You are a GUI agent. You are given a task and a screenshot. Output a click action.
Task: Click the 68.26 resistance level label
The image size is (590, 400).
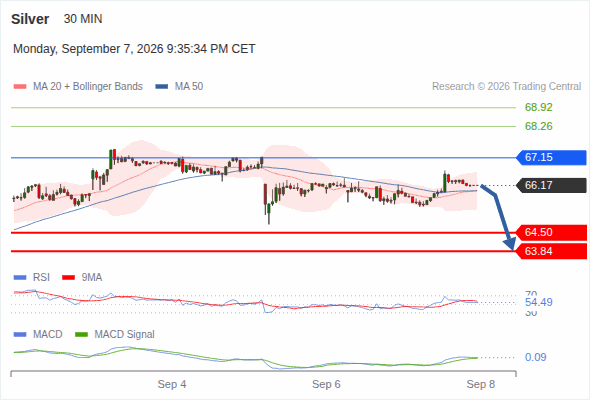[x=538, y=126]
